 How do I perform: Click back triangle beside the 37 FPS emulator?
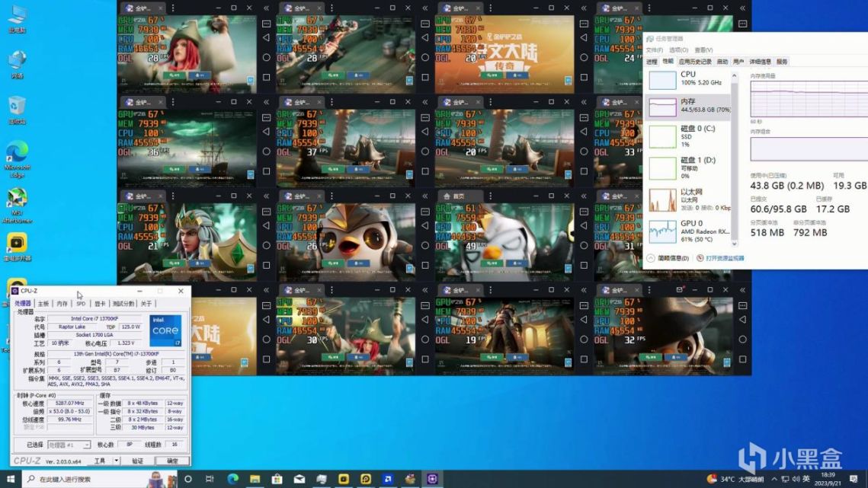[x=425, y=132]
